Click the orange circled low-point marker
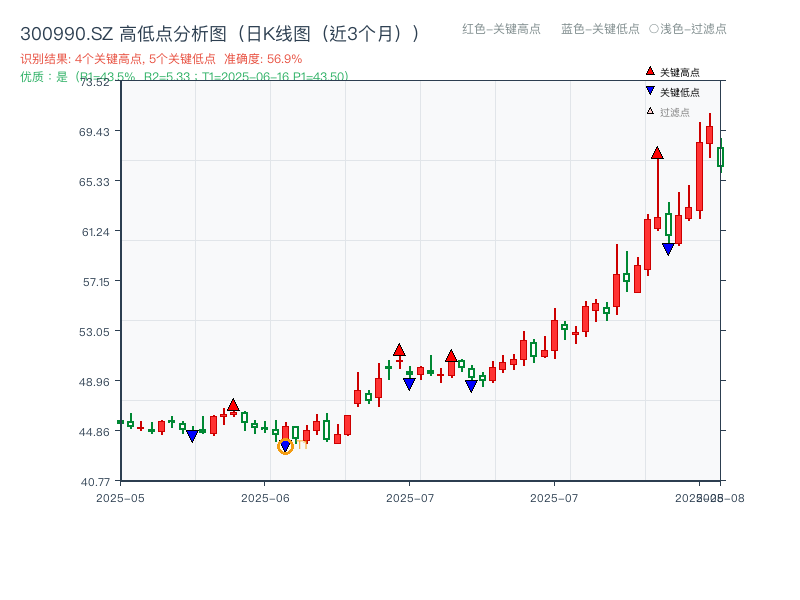The width and height of the screenshot is (800, 600). (x=287, y=447)
